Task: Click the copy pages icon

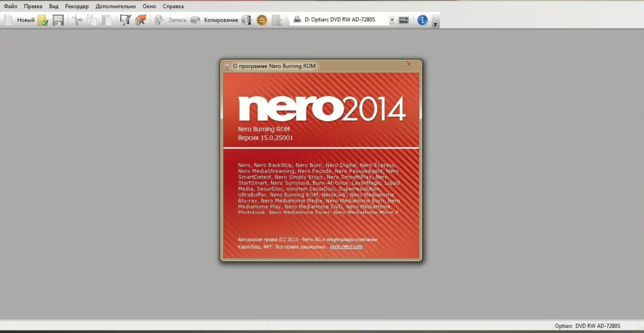Action: pos(92,20)
